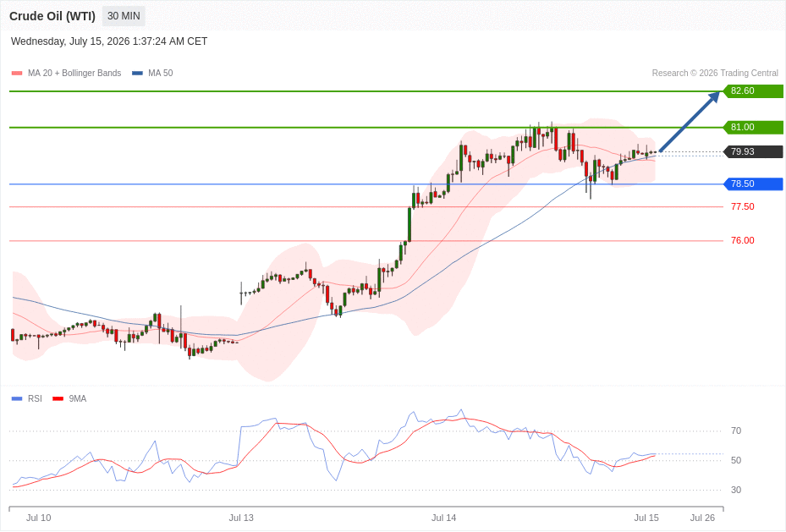Click the Crude Oil (WTI) title
The image size is (786, 532).
(52, 16)
